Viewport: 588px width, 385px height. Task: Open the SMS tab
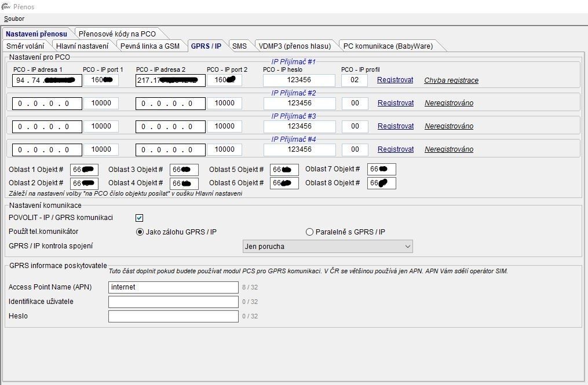(239, 46)
